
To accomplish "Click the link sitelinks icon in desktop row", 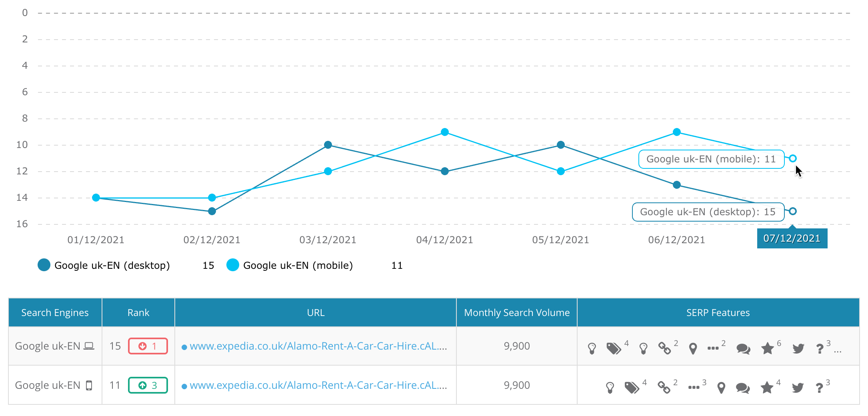I will pyautogui.click(x=665, y=348).
